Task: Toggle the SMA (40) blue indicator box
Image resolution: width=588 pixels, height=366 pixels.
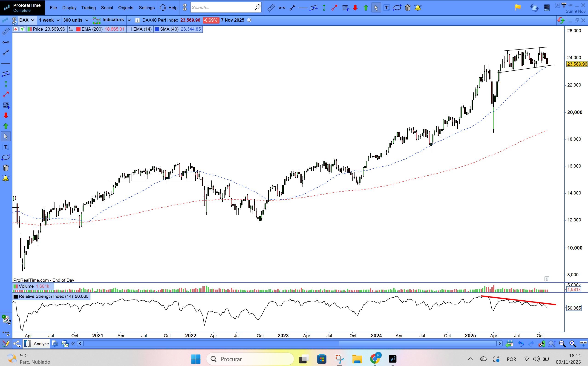Action: (157, 29)
